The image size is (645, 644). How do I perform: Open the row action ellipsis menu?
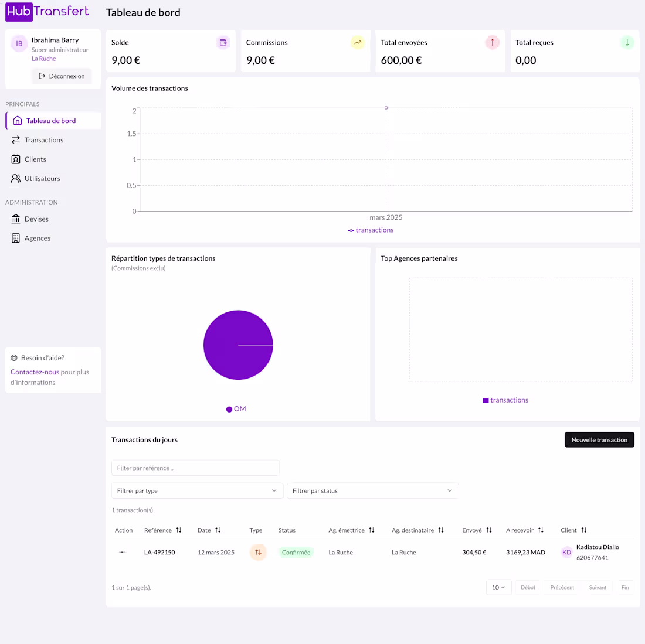click(x=122, y=552)
